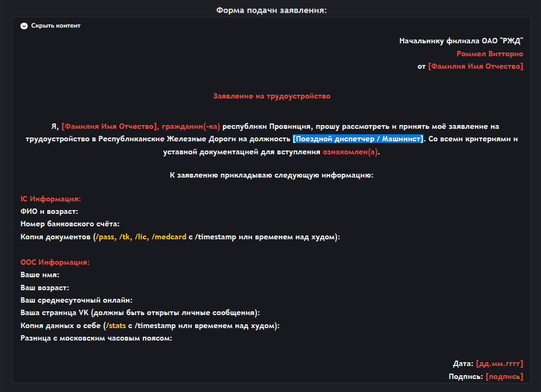
Task: Click the red word 'ознакомлен(а)'
Action: coord(350,152)
